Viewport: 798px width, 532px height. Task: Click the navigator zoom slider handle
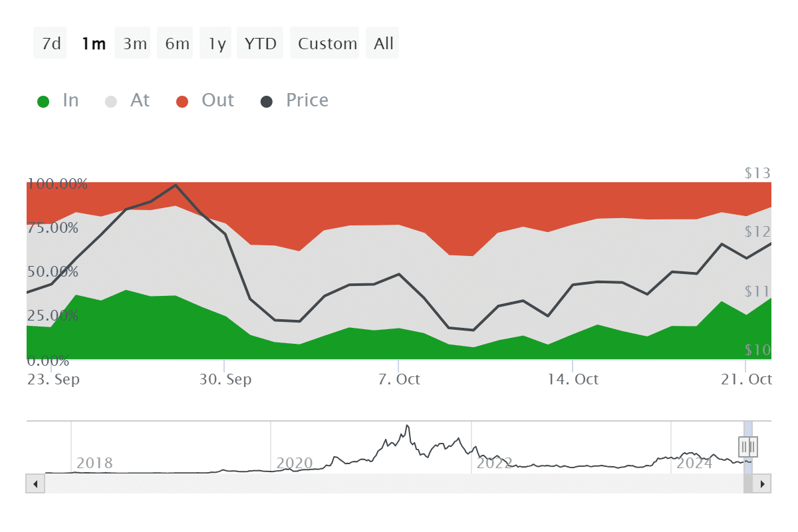tap(747, 448)
